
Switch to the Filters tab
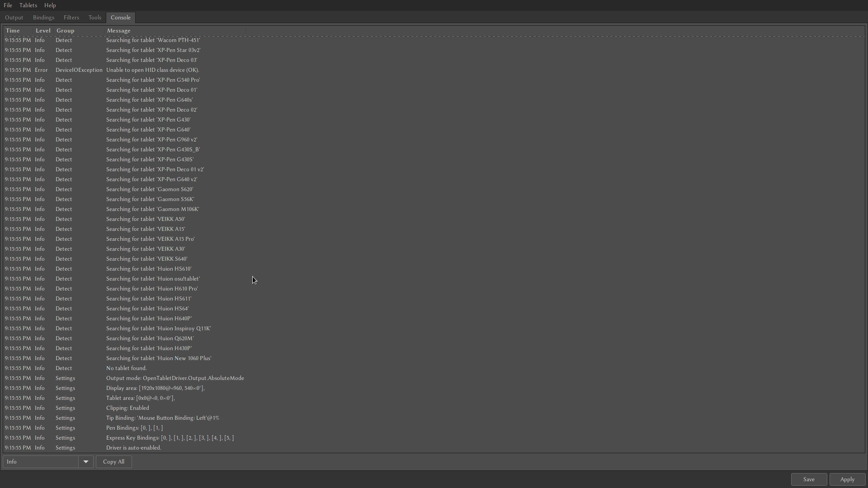tap(71, 17)
